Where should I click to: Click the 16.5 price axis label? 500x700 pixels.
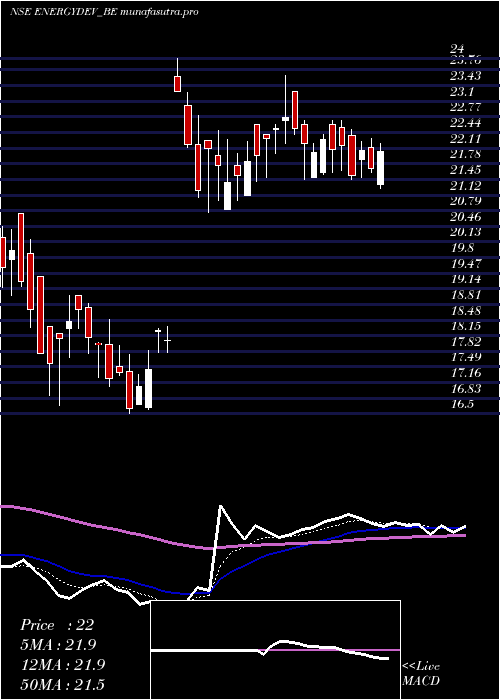click(462, 404)
